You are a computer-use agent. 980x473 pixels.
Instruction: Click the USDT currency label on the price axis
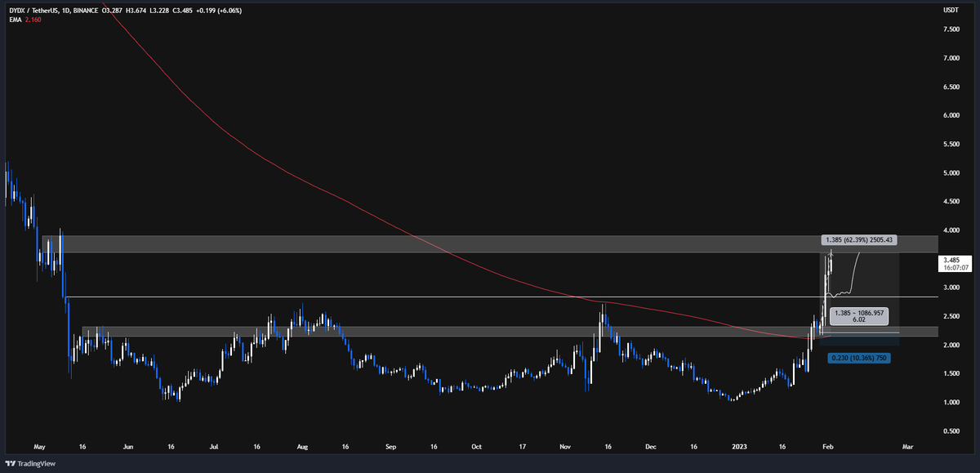(x=950, y=10)
